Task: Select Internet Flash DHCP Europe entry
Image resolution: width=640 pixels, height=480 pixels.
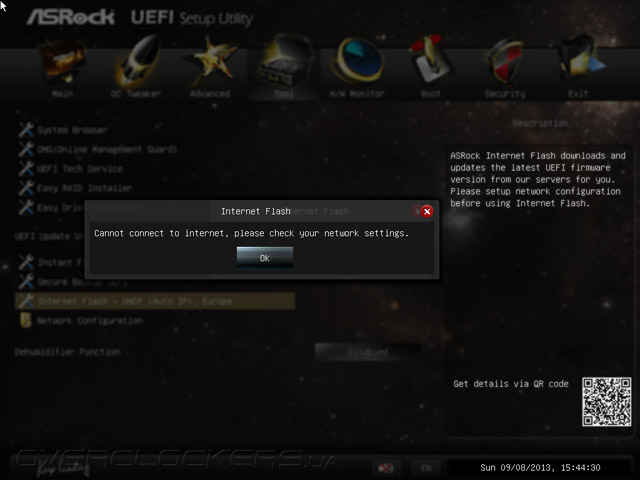Action: 155,301
